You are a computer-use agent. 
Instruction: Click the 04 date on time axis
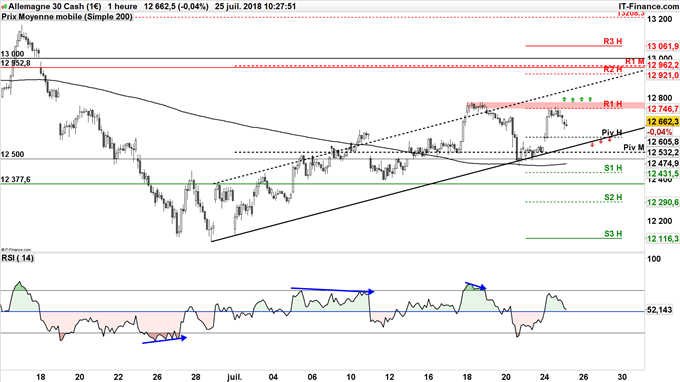click(x=273, y=377)
